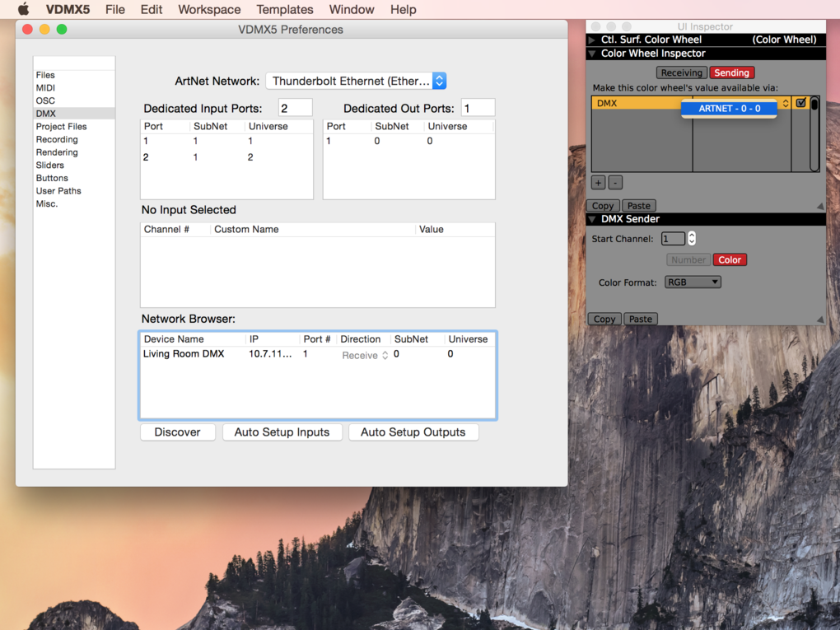Screen dimensions: 840x630
Task: Switch to Receiving mode
Action: 681,72
